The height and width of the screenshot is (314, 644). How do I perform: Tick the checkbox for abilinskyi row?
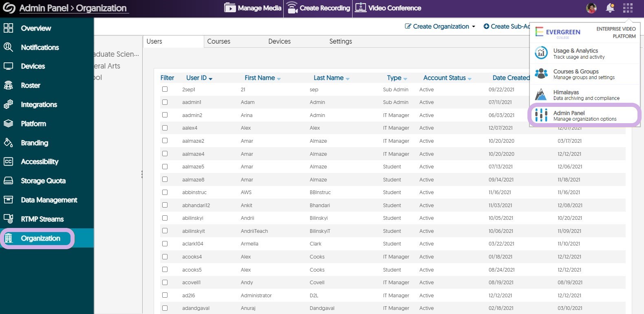[165, 218]
